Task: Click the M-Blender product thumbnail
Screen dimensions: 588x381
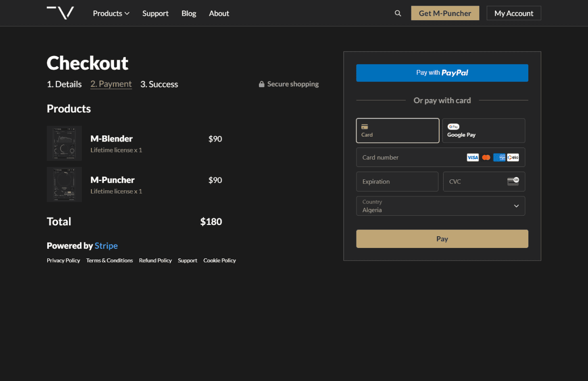Action: (65, 144)
